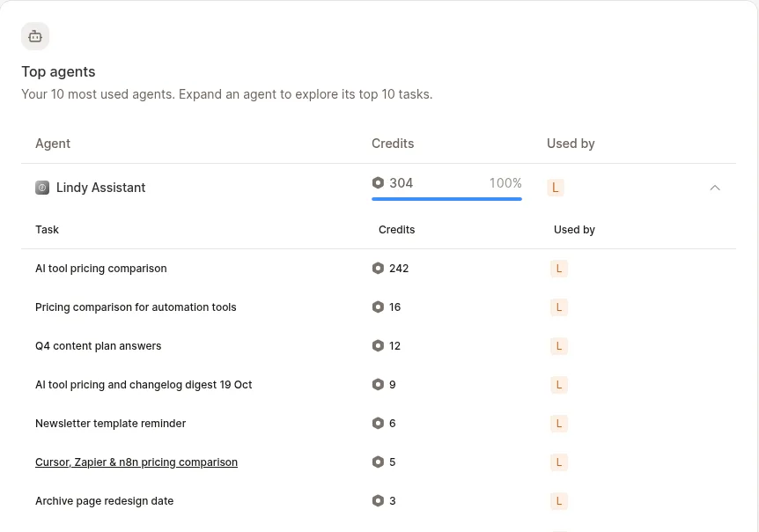Click the credits icon next to 12
Screen dimensions: 759x532
tap(378, 345)
